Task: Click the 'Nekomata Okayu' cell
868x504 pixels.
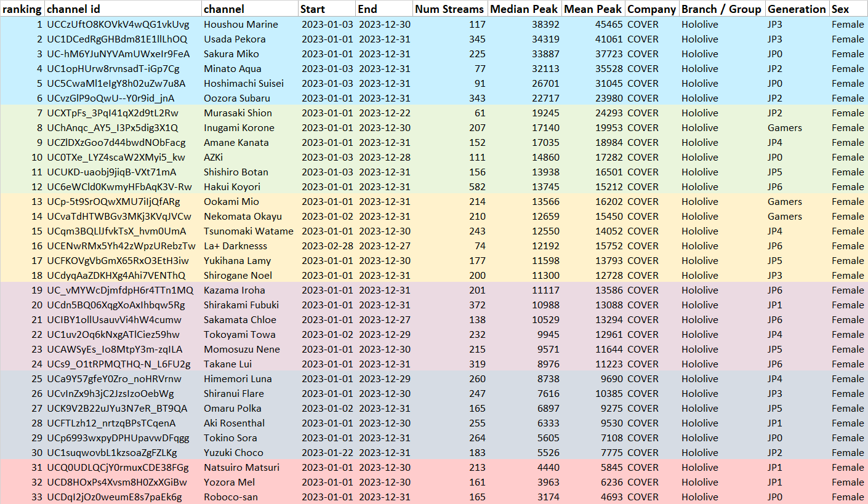Action: coord(250,217)
